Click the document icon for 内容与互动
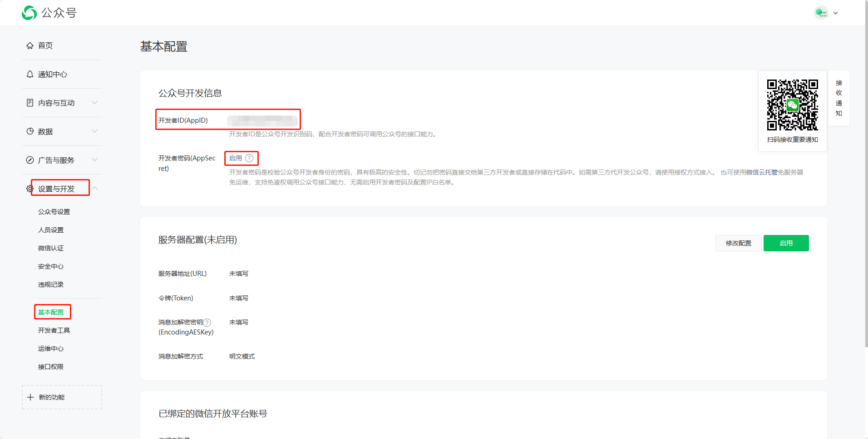Image resolution: width=868 pixels, height=439 pixels. tap(30, 103)
